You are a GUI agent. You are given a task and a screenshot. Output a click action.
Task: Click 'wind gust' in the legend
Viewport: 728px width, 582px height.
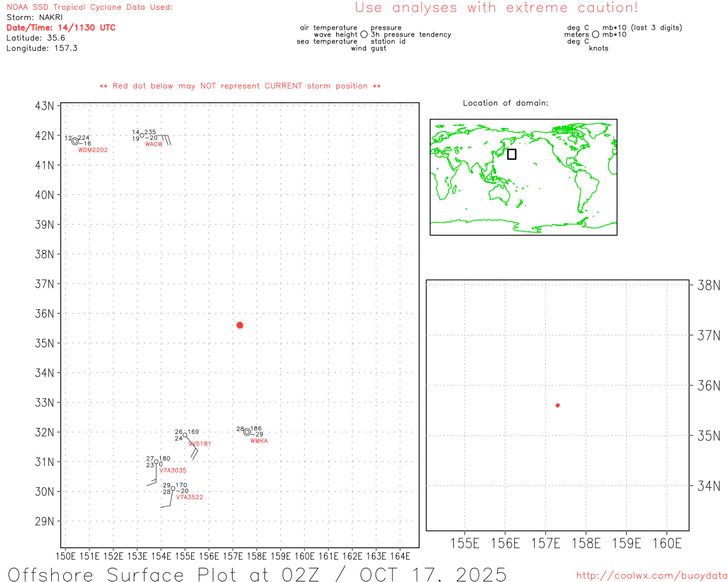coord(369,48)
